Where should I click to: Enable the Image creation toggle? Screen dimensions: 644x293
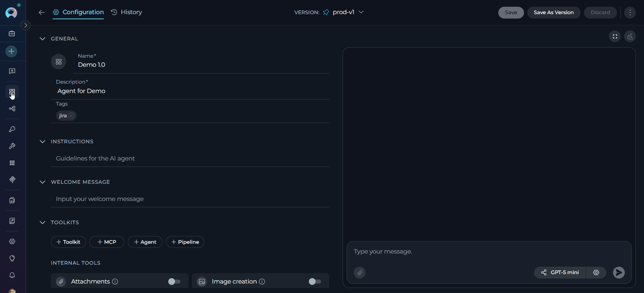(x=315, y=282)
